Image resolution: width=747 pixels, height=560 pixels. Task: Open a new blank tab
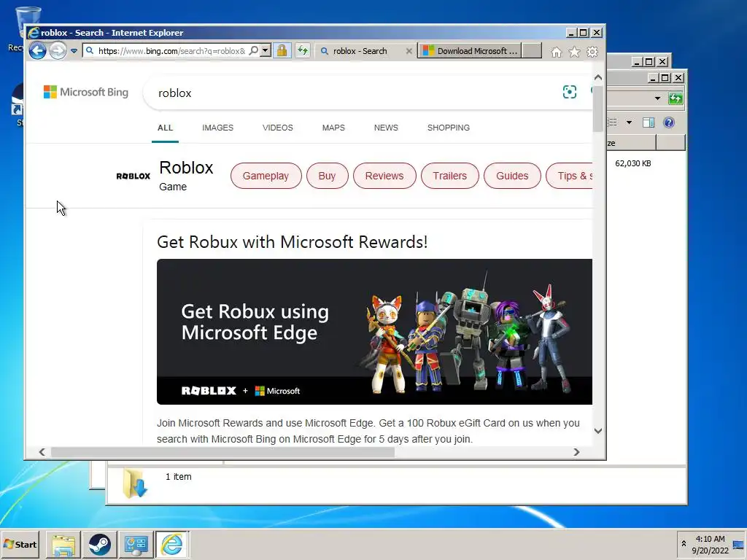tap(532, 50)
